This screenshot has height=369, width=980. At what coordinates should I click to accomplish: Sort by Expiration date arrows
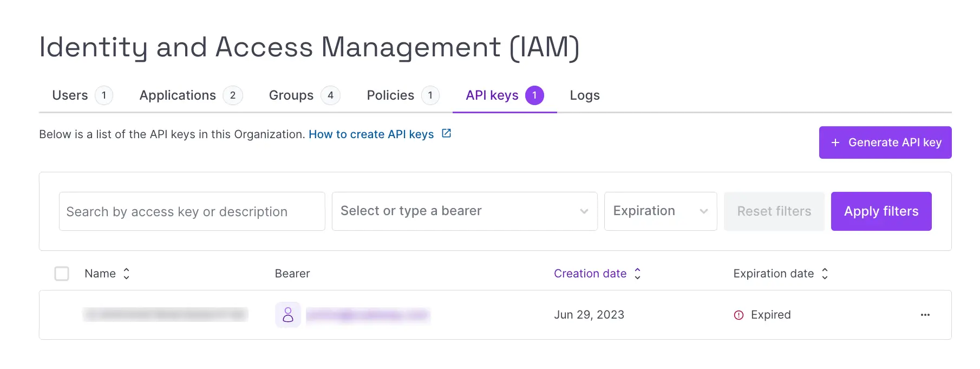825,274
